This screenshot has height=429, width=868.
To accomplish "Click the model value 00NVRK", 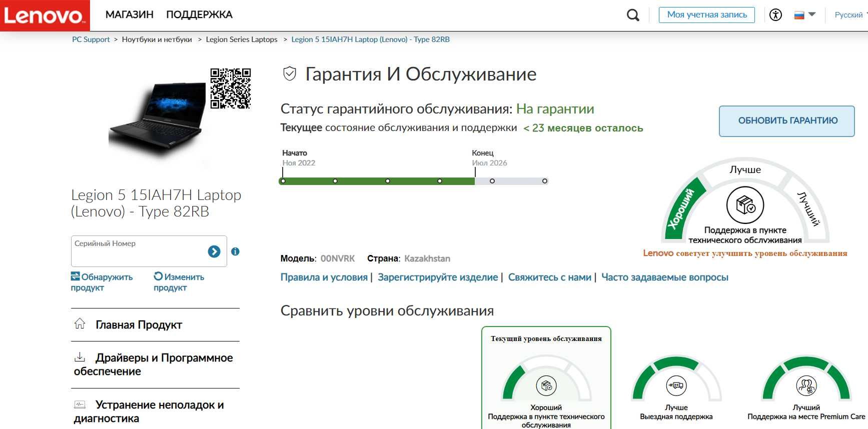I will click(338, 258).
